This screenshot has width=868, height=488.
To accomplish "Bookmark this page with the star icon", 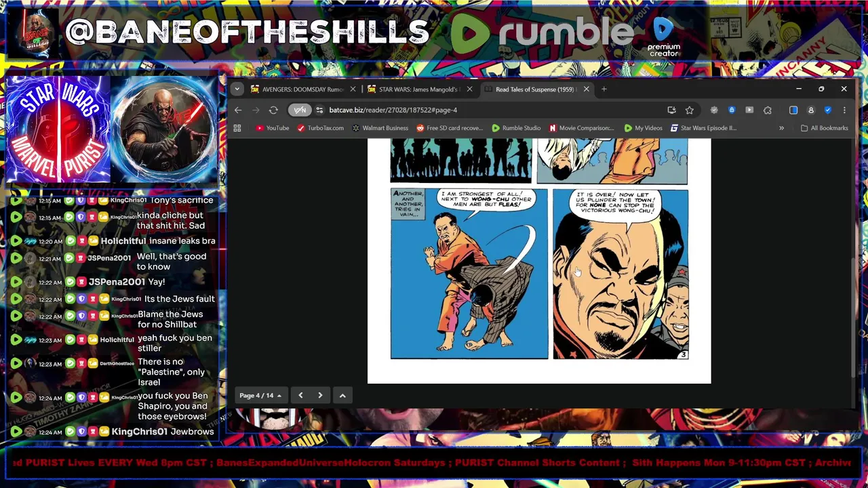I will [x=690, y=110].
